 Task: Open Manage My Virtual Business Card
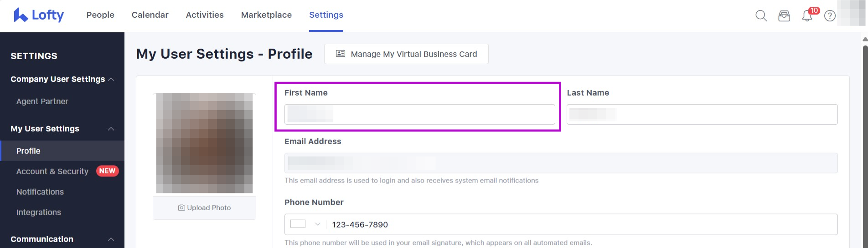[406, 54]
